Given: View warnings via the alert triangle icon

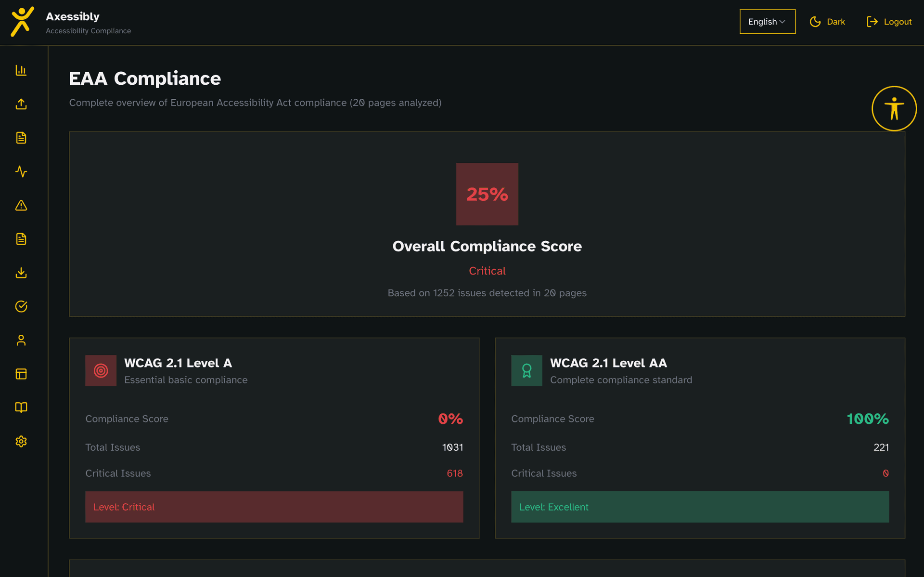Looking at the screenshot, I should click(21, 205).
